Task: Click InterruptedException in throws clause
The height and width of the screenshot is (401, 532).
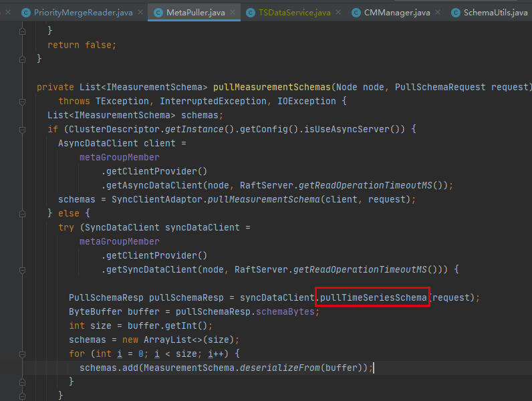Action: (x=213, y=101)
